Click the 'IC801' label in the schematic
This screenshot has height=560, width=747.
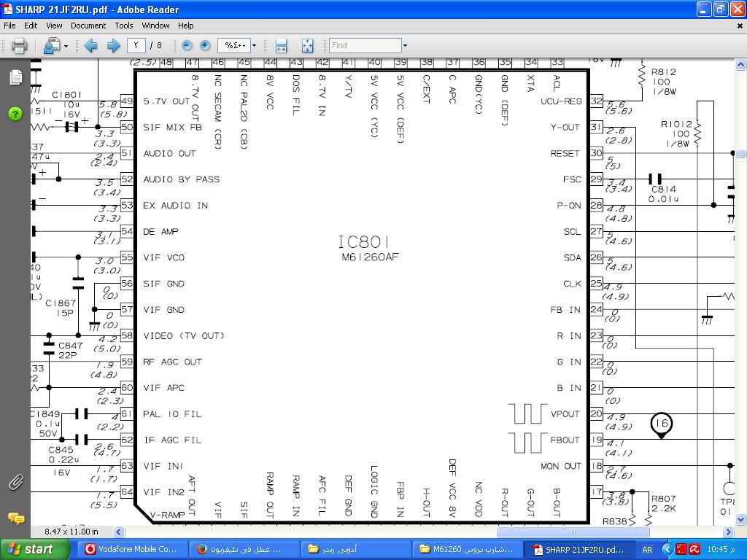click(364, 242)
